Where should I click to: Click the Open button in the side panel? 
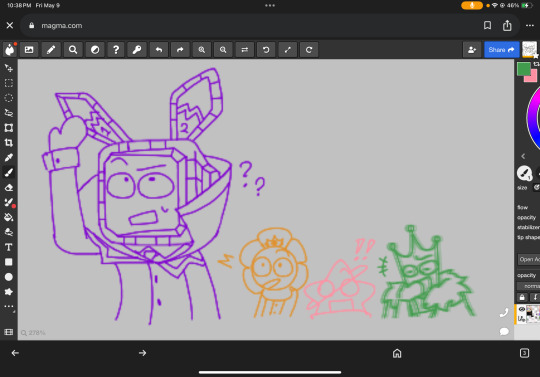(529, 259)
